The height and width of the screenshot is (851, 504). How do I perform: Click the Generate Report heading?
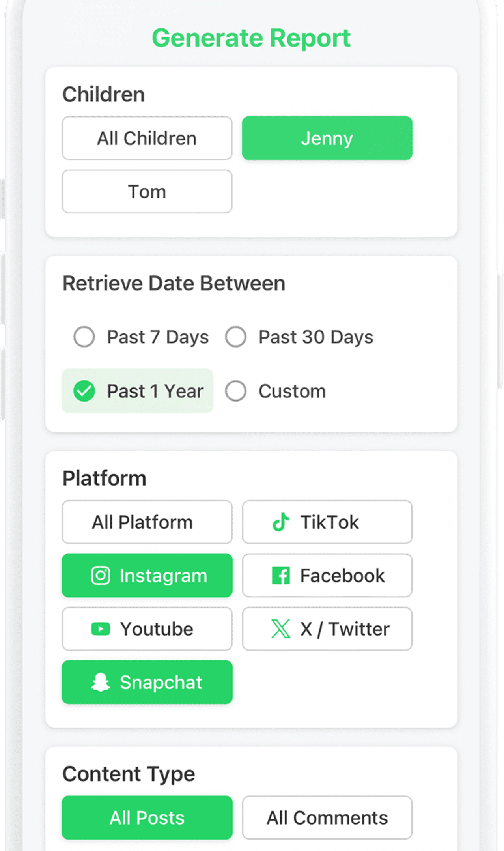coord(251,38)
